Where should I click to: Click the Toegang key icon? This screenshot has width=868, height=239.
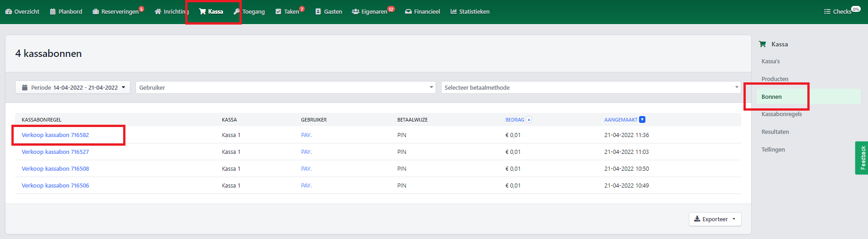coord(236,11)
